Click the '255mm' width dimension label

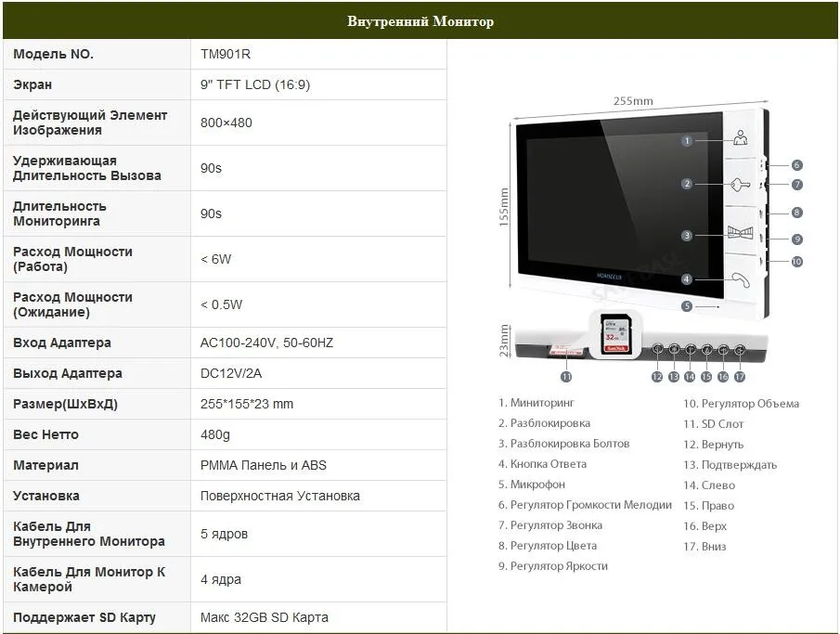(633, 101)
